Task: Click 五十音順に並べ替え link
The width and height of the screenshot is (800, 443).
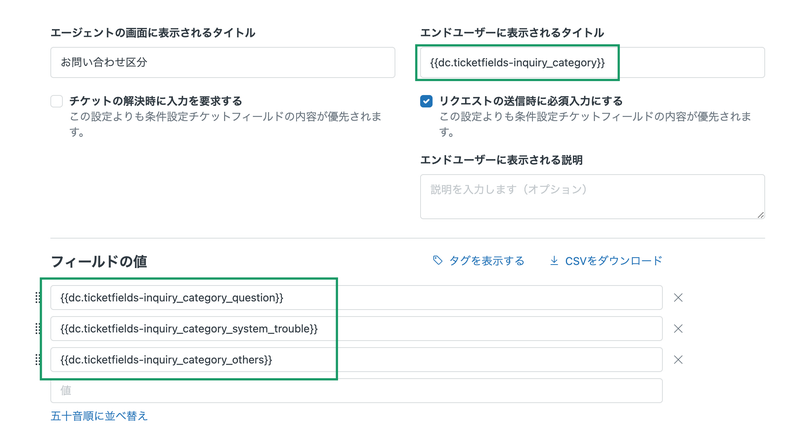Action: (99, 416)
